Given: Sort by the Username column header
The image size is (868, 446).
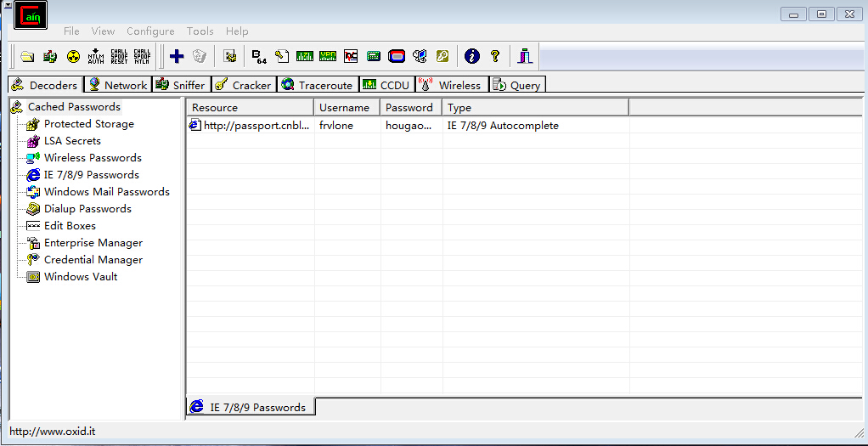Looking at the screenshot, I should tap(347, 108).
